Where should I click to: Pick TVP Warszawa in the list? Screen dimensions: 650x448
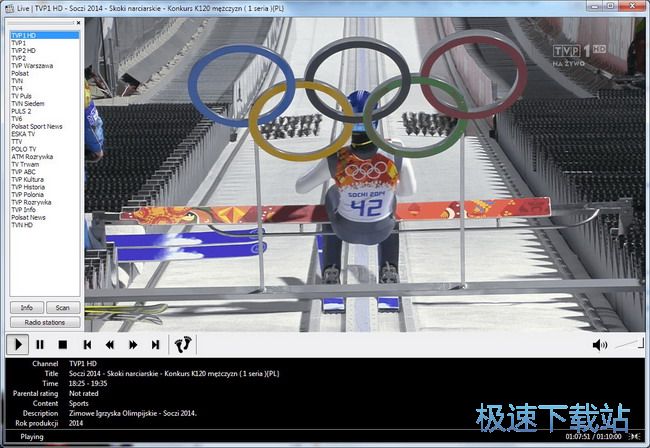tap(32, 66)
